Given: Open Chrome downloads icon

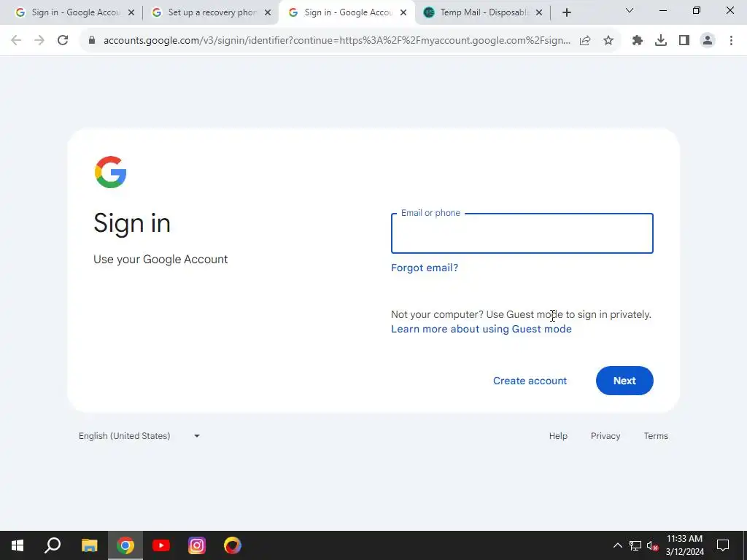Looking at the screenshot, I should (661, 40).
